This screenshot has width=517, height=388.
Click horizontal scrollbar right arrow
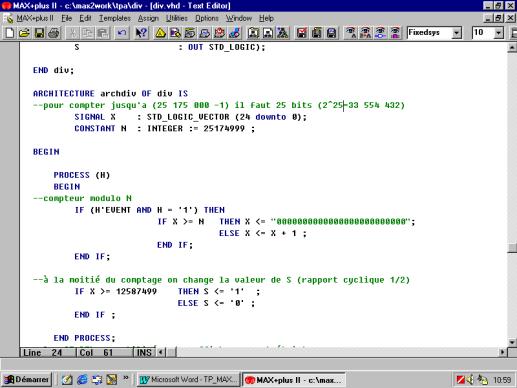pyautogui.click(x=502, y=352)
